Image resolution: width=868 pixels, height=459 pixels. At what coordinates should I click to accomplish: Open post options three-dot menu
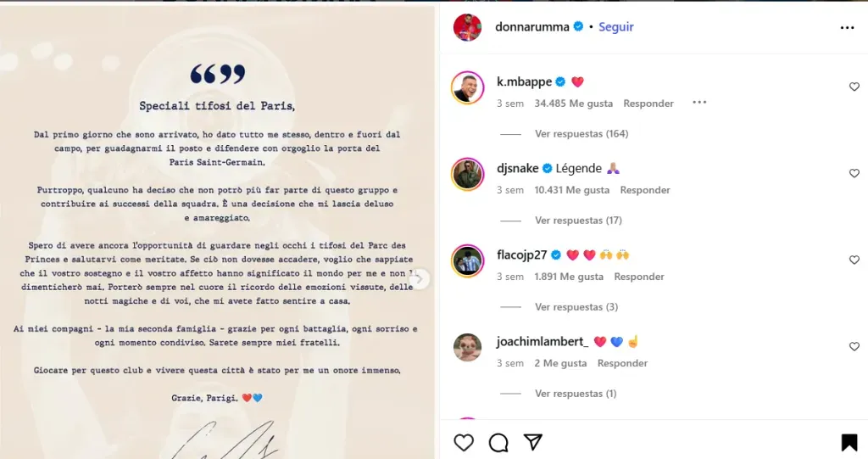click(847, 27)
